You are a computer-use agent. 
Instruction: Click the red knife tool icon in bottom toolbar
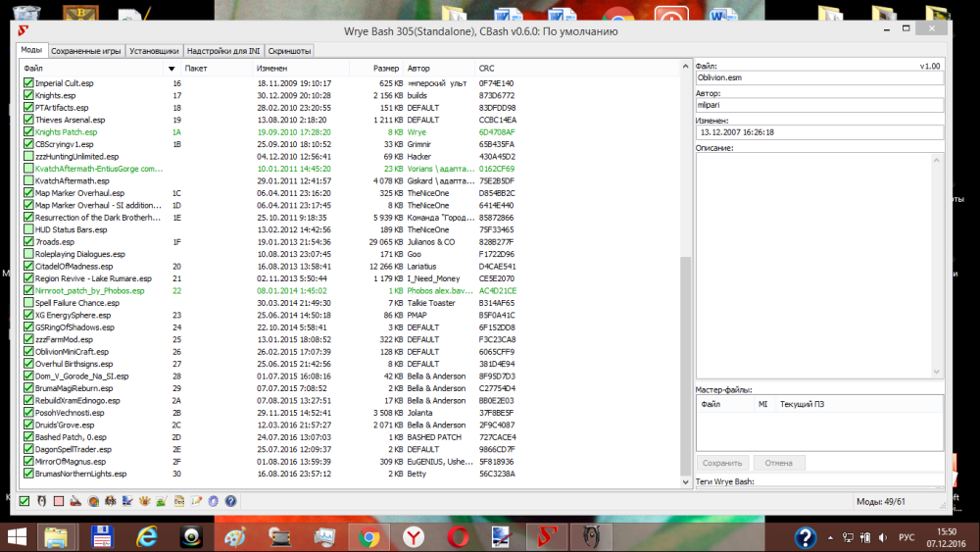coord(75,501)
